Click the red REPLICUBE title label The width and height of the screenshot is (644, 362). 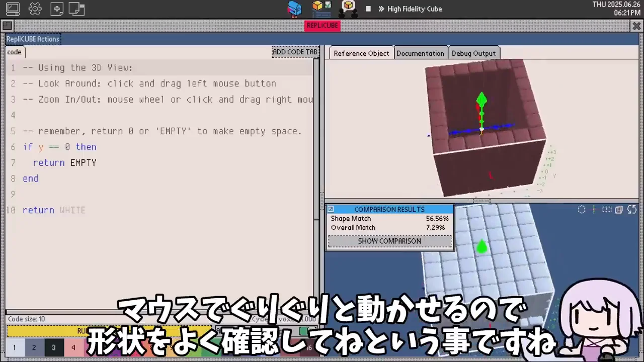(323, 26)
